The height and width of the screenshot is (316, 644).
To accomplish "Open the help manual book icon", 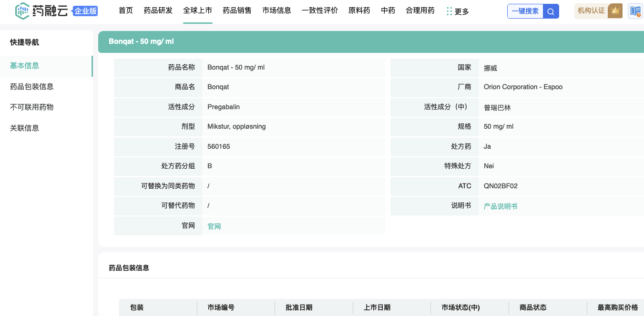I will pos(635,11).
